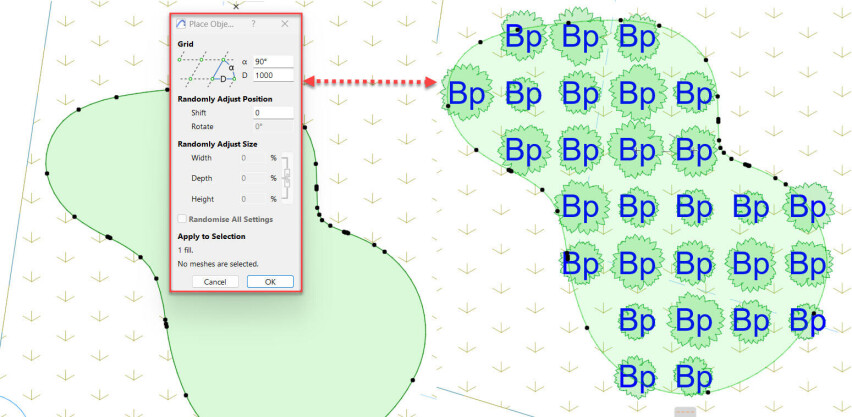Click the Place Object dialog title icon
Screen dimensions: 852x417
click(x=181, y=23)
